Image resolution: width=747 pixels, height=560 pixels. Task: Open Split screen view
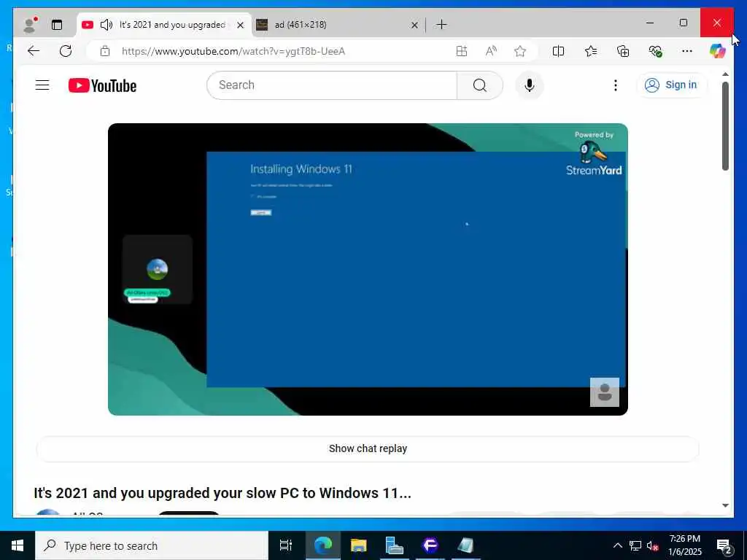point(558,51)
